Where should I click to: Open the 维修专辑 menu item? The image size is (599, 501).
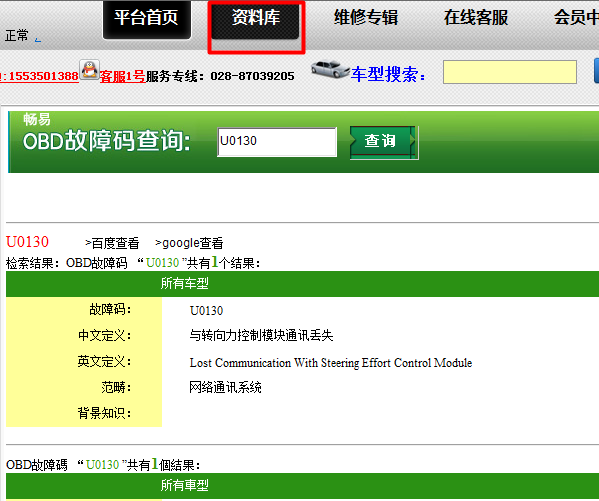366,18
